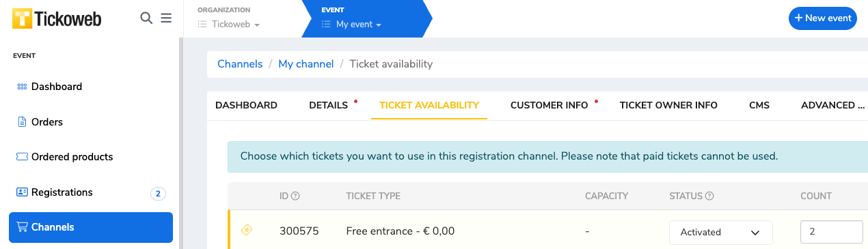
Task: Switch to the Customer Info tab
Action: tap(550, 105)
